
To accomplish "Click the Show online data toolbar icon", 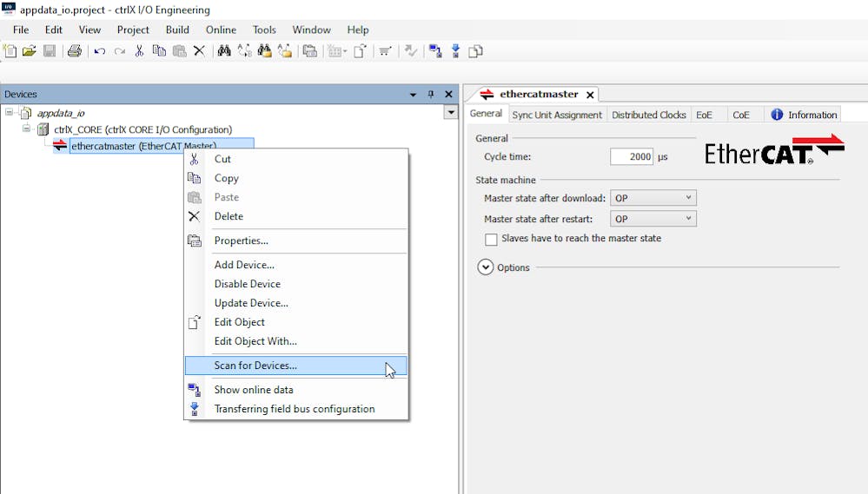I will point(435,51).
